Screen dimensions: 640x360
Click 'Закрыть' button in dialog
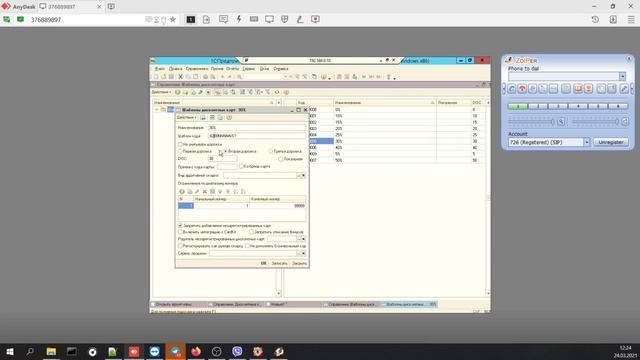coord(299,263)
